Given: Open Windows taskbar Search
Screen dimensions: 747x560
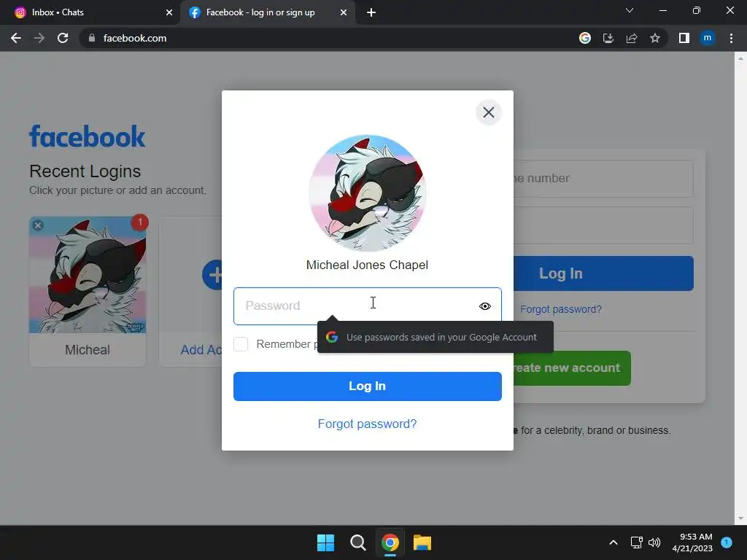Looking at the screenshot, I should click(x=357, y=542).
